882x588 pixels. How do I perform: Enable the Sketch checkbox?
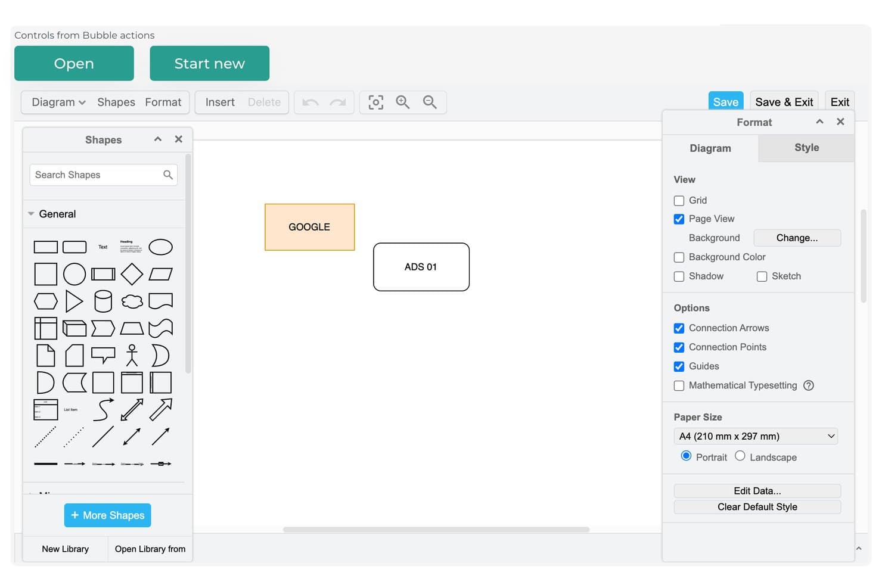762,276
